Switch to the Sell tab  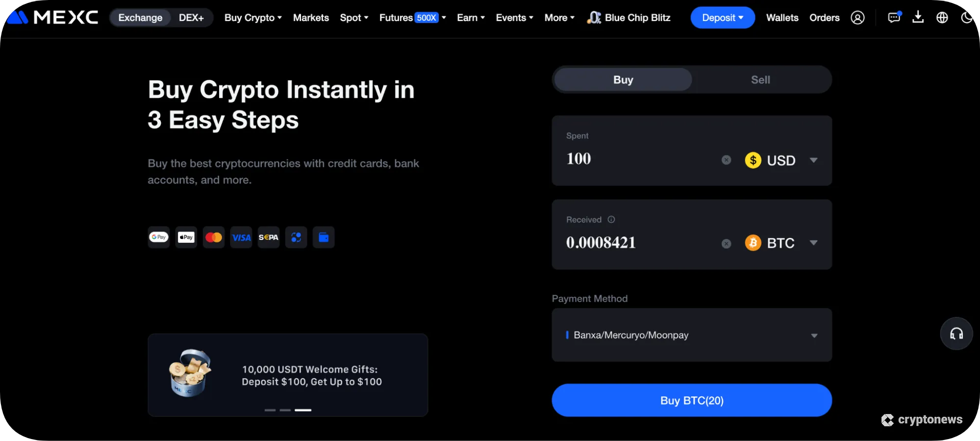760,79
